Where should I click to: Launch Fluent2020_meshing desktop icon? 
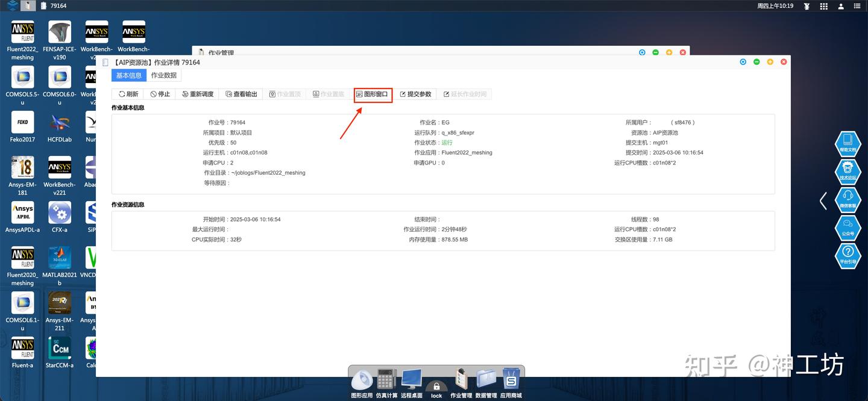point(23,266)
